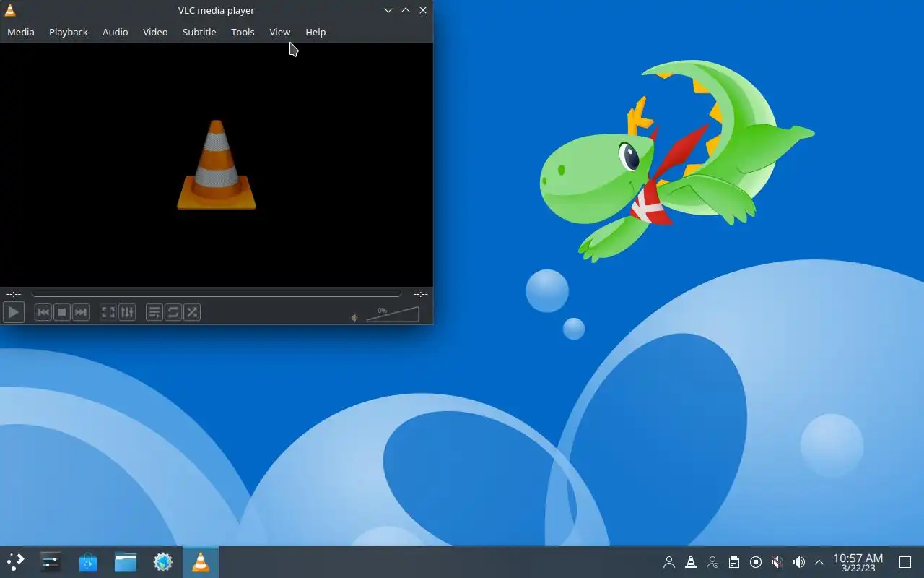Open the clipboard tray icon

tap(734, 562)
